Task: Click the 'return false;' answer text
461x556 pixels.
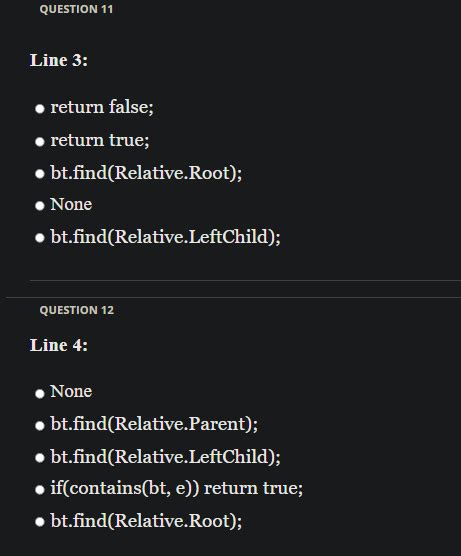Action: click(x=102, y=107)
